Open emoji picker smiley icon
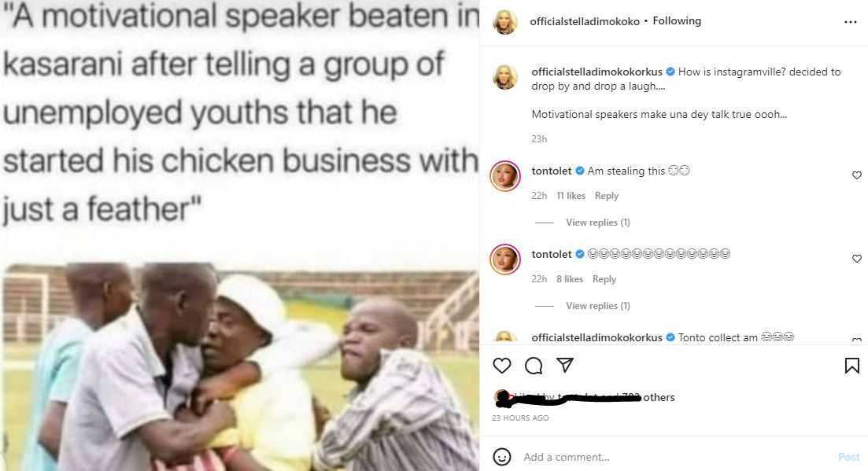This screenshot has width=868, height=471. (501, 457)
